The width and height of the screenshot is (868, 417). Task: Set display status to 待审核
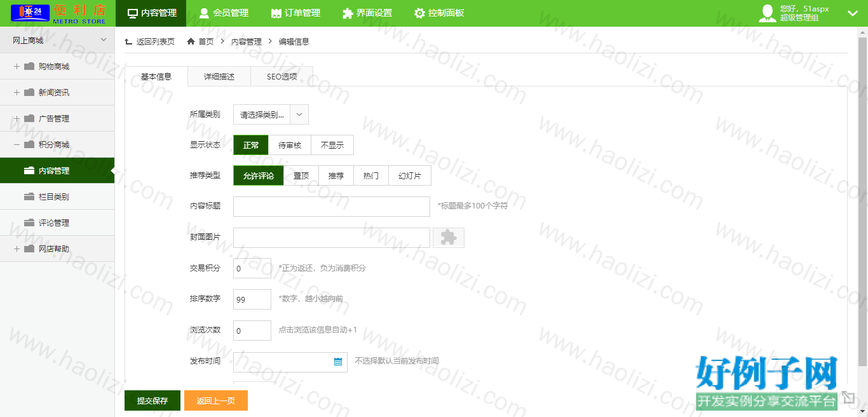coord(290,145)
